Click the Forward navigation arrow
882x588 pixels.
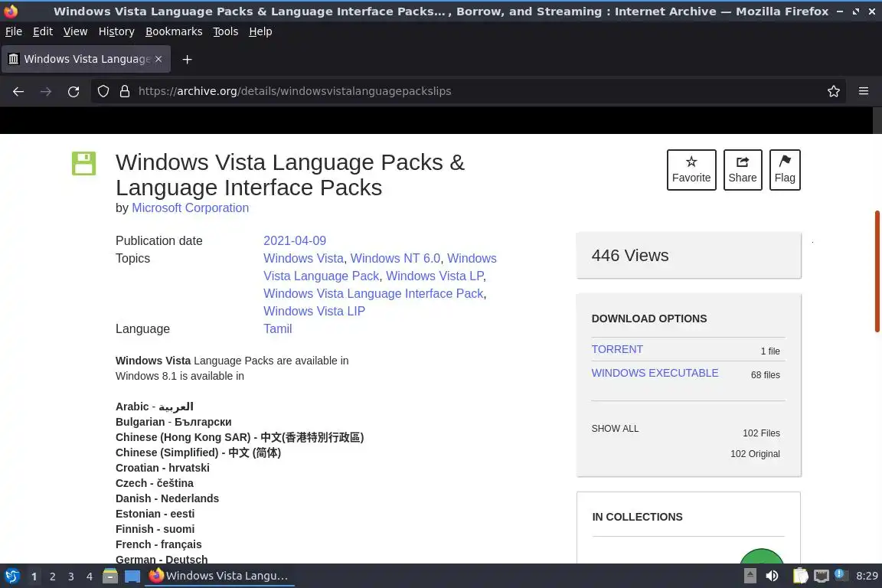(x=46, y=91)
